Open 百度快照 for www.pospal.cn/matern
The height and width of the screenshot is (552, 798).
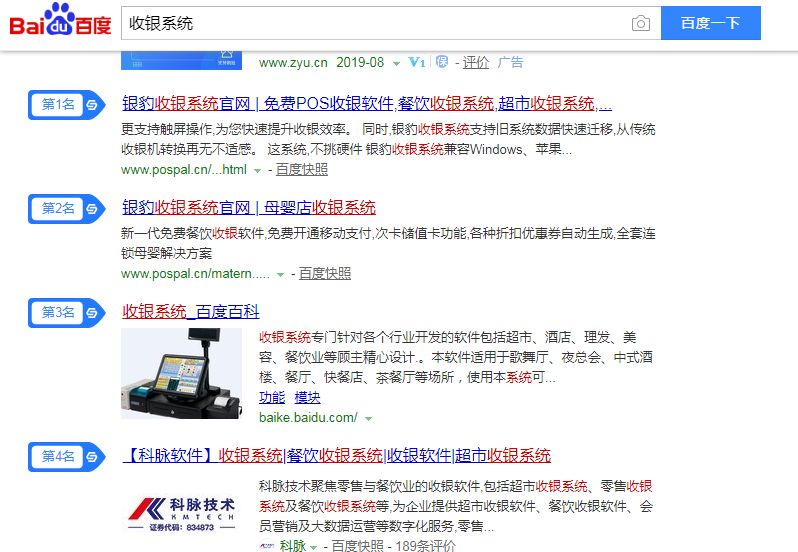point(325,274)
